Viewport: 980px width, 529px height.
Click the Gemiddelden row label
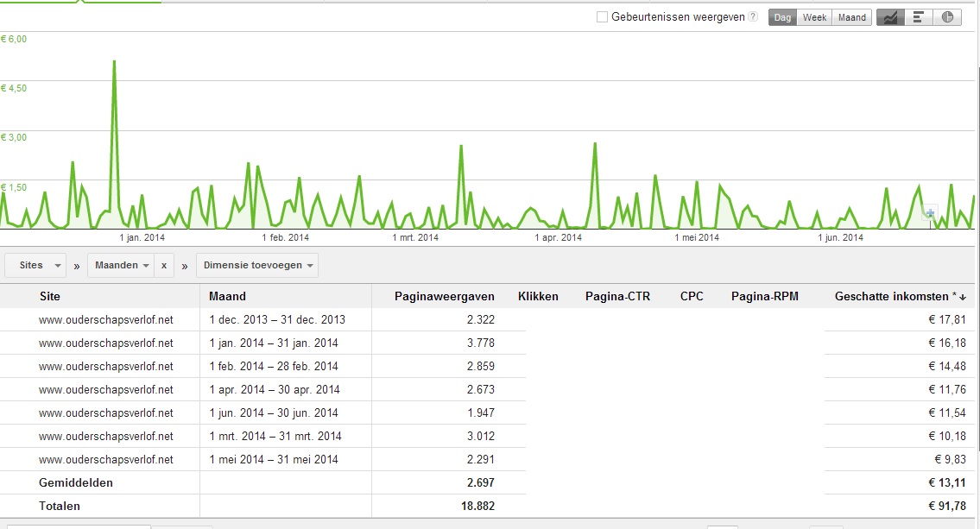pos(76,482)
